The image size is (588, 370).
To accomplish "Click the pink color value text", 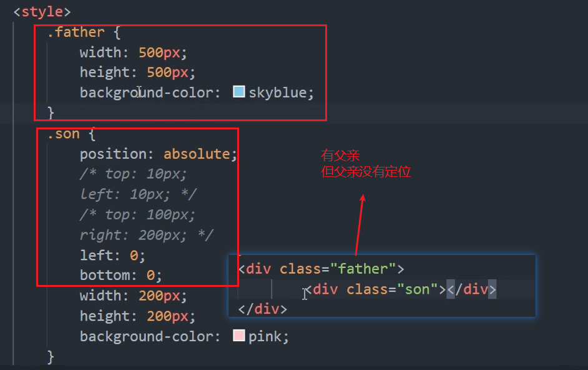I will (x=265, y=337).
